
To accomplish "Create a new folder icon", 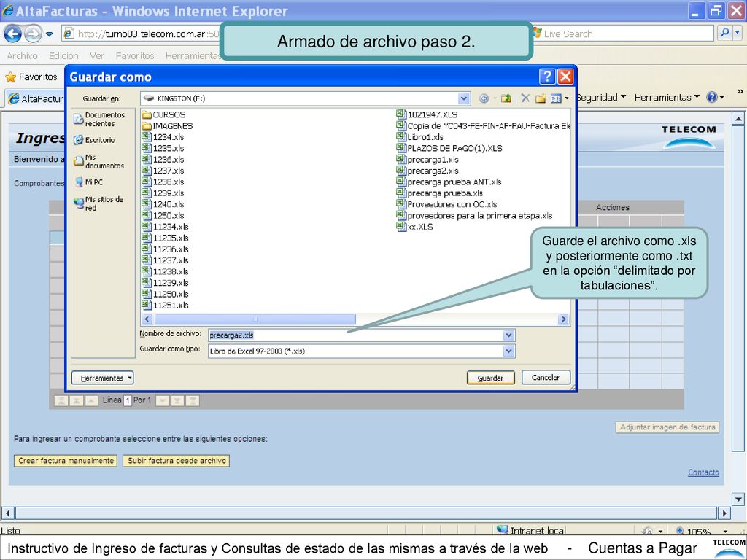I will 541,98.
